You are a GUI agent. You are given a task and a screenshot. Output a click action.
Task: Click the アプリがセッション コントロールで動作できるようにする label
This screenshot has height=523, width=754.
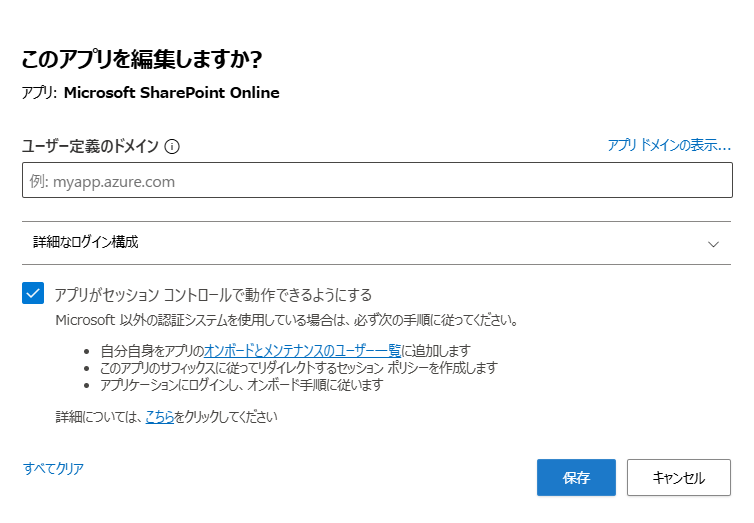pos(213,294)
